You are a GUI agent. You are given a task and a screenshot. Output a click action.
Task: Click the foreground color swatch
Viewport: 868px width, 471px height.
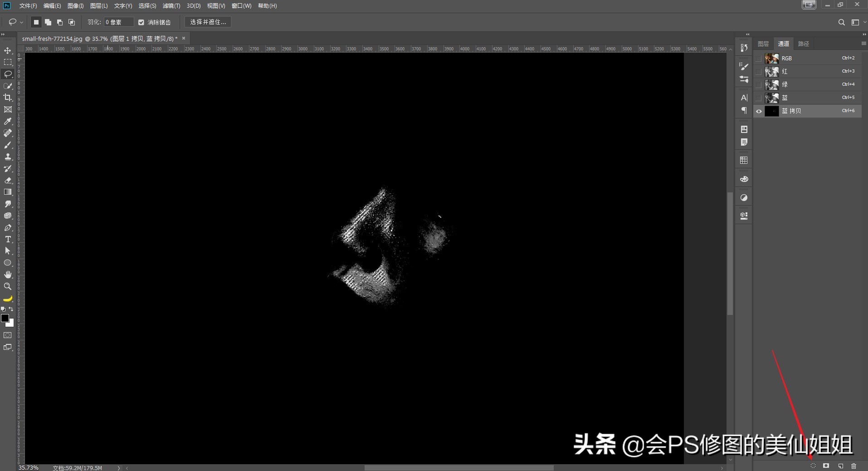click(5, 318)
